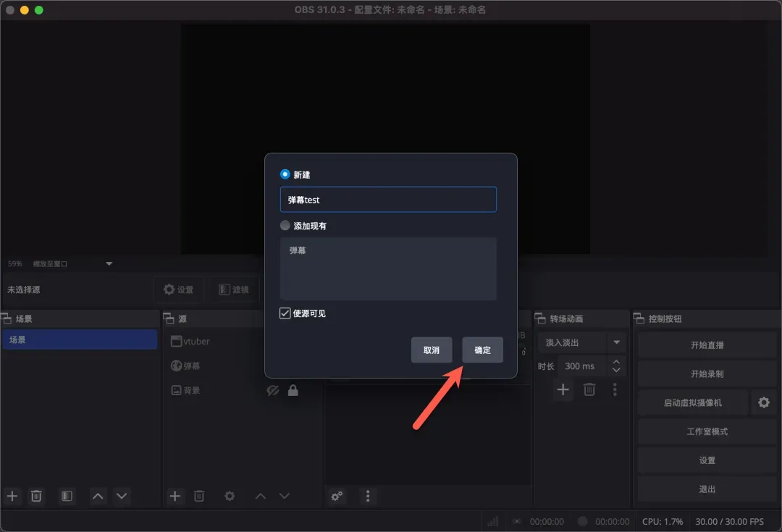The image size is (782, 532).
Task: Open source properties gear in sources toolbar
Action: click(230, 496)
